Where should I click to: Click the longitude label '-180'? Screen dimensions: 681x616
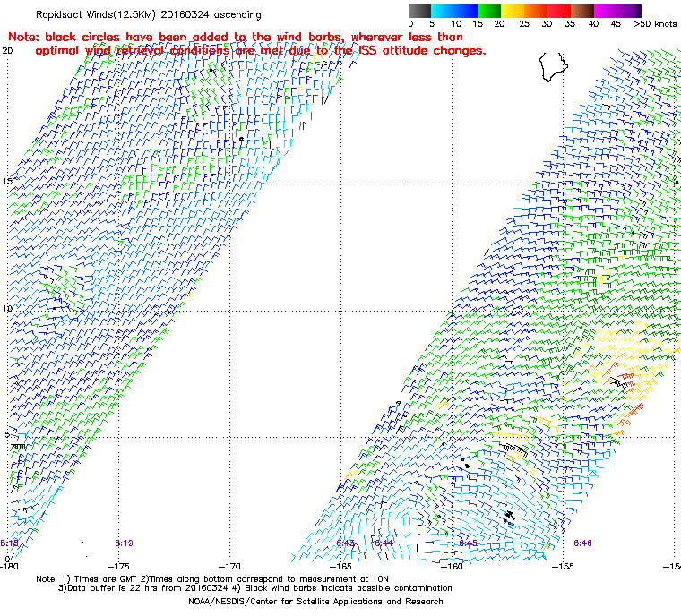point(10,566)
